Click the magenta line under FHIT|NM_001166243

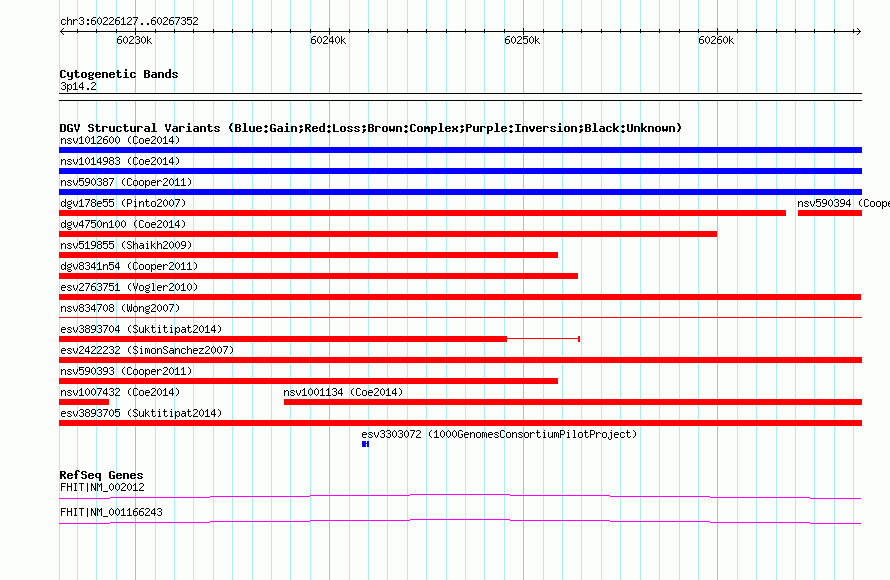(x=460, y=521)
